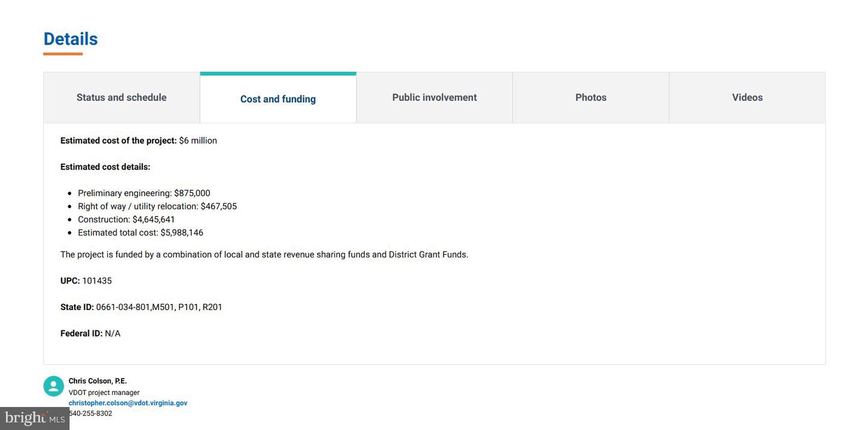Screen dimensions: 868x430
Task: Click the Federal ID N/A value
Action: click(x=113, y=334)
